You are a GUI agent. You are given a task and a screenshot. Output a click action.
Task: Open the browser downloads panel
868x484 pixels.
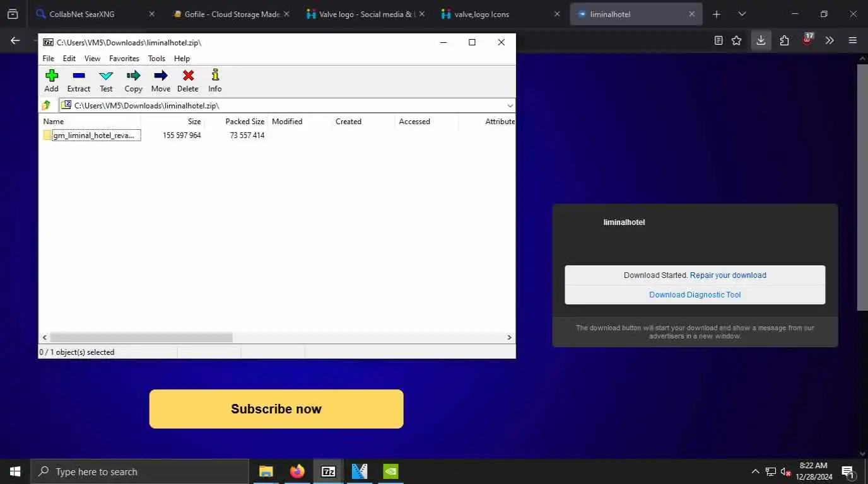click(761, 40)
